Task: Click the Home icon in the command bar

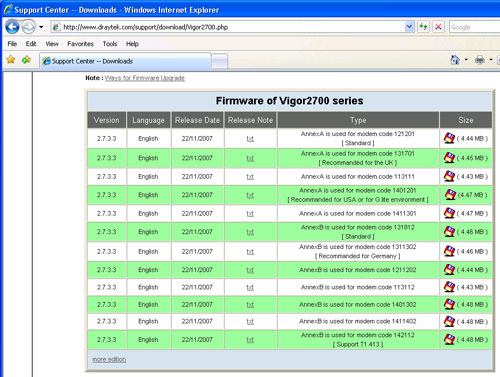Action: pos(455,60)
